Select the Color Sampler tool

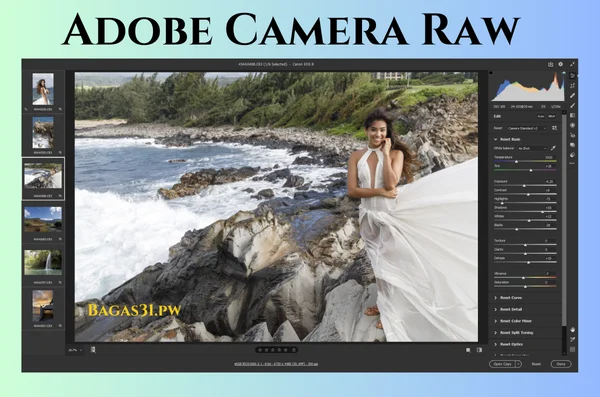click(572, 340)
